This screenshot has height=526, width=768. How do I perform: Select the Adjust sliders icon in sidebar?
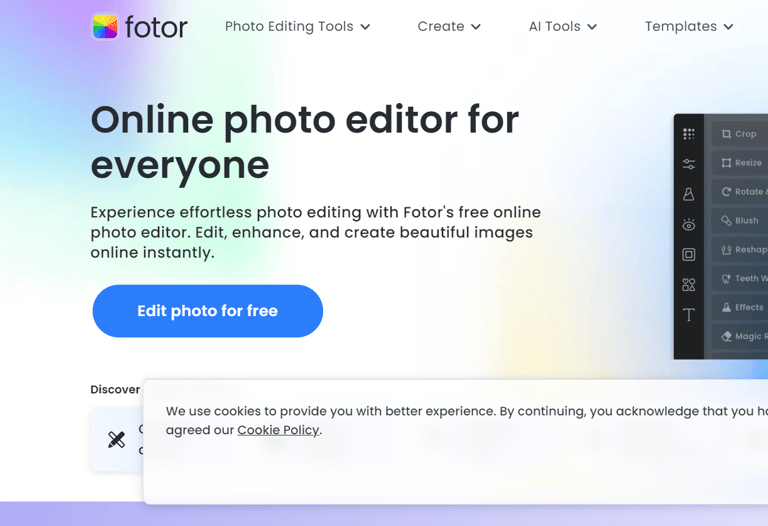(x=689, y=164)
